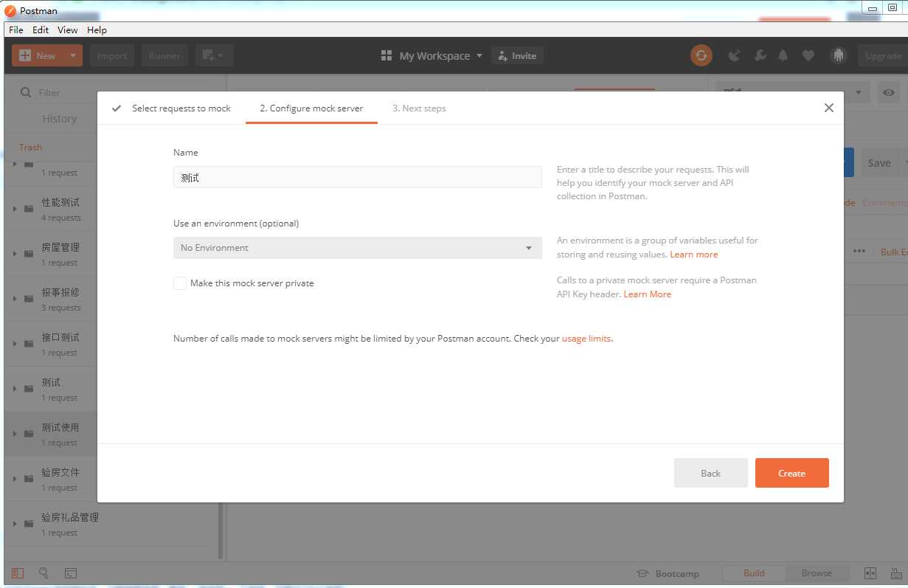Viewport: 908px width, 588px height.
Task: Open the user avatar menu
Action: point(837,55)
